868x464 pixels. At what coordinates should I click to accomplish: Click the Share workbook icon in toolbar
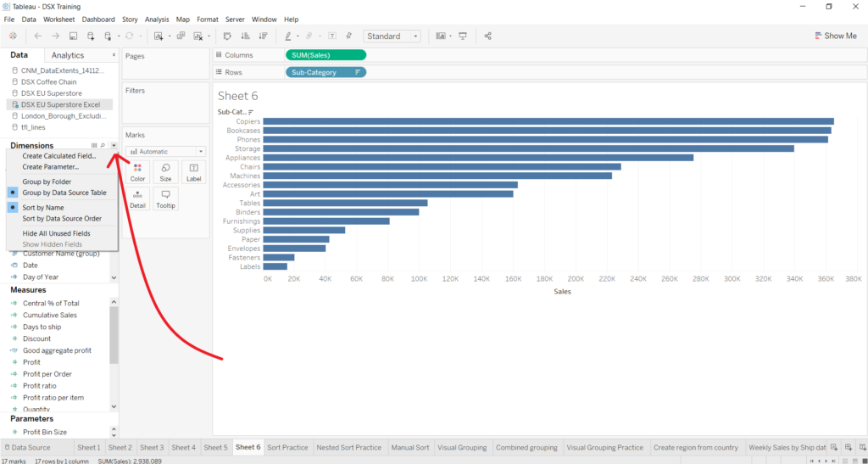487,36
